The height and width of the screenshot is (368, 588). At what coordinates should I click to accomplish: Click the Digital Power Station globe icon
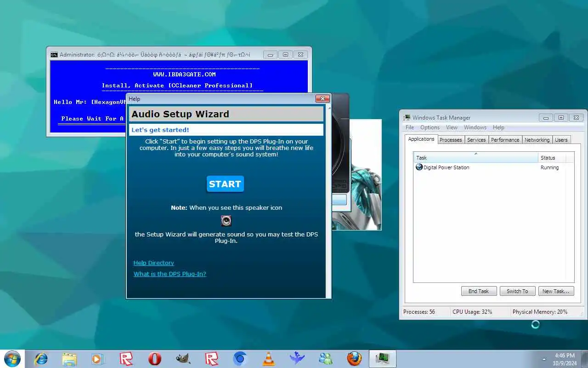click(x=419, y=167)
